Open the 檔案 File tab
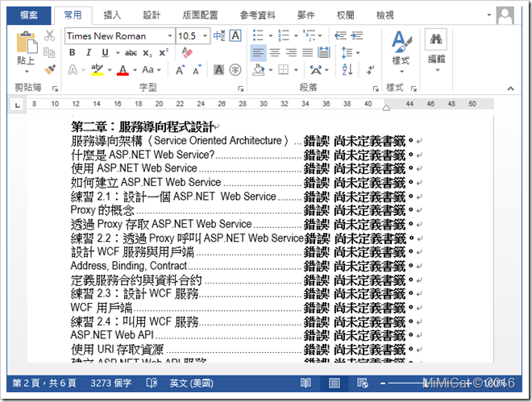532x402 pixels. pyautogui.click(x=29, y=15)
